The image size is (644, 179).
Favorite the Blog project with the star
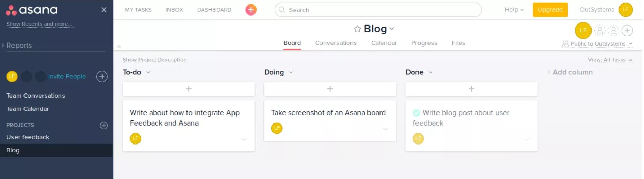pyautogui.click(x=357, y=29)
